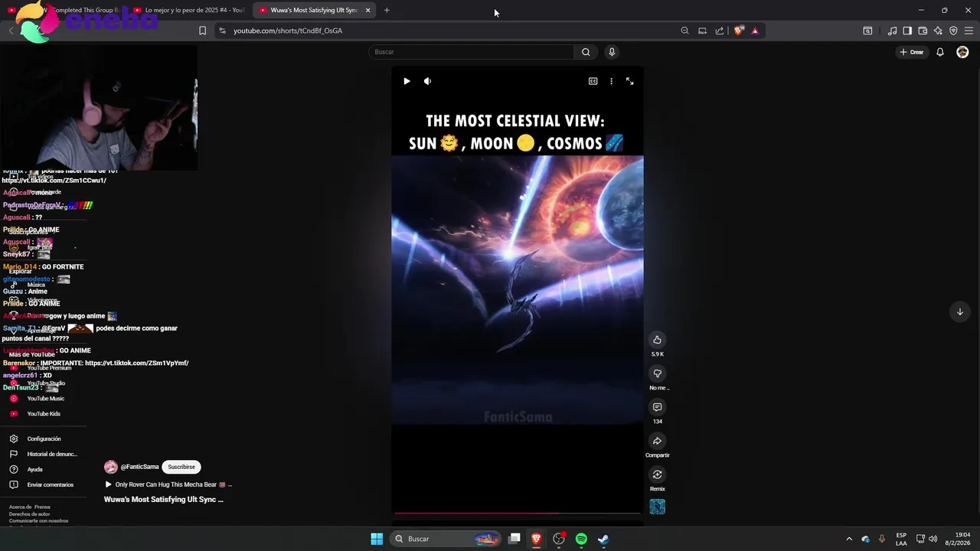Click the zoom magnifier in address bar
This screenshot has width=980, height=551.
click(x=684, y=31)
